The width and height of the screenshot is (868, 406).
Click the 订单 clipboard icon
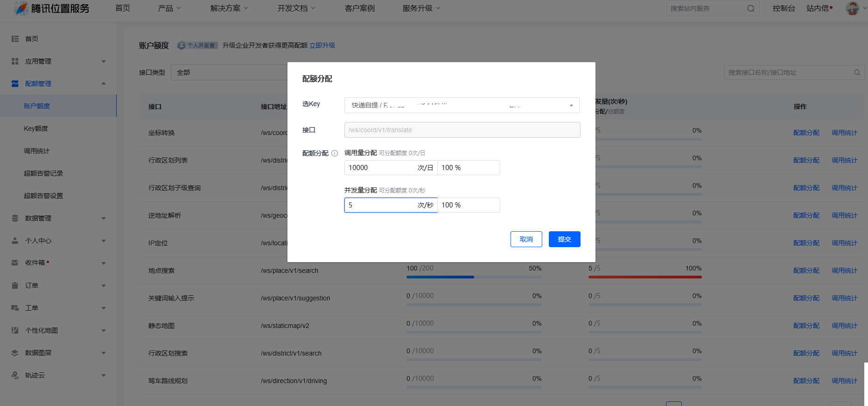coord(15,285)
